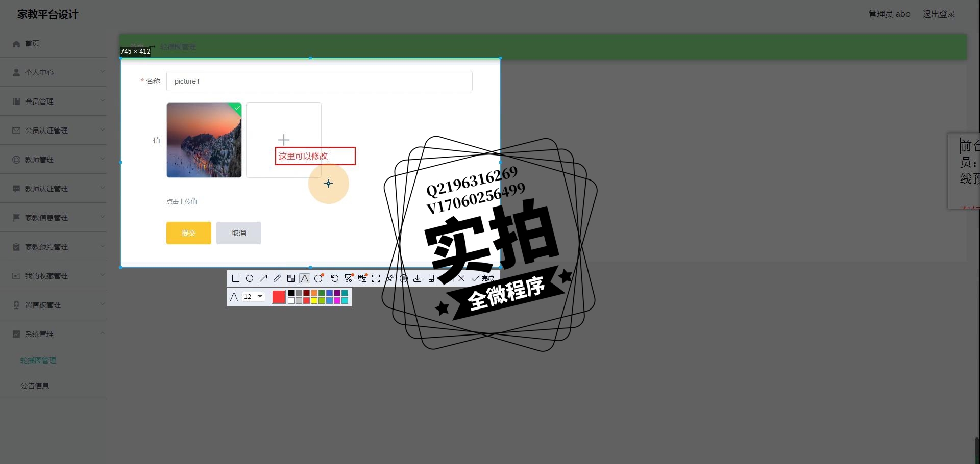
Task: Click the 这里可以修改 text annotation box
Action: pyautogui.click(x=315, y=156)
